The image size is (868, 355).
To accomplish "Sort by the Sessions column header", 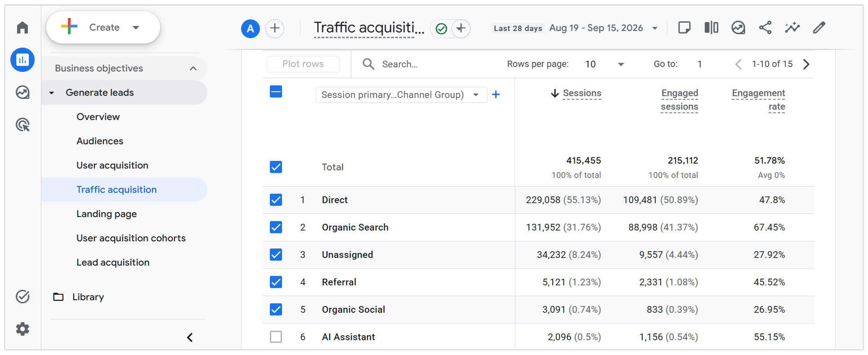I will point(582,93).
